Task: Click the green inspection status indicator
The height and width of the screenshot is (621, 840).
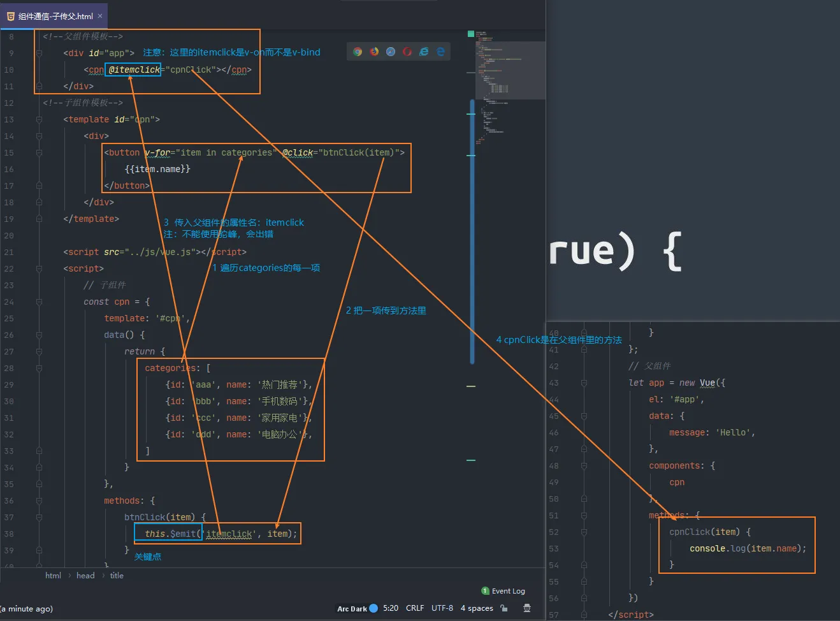Action: point(471,34)
